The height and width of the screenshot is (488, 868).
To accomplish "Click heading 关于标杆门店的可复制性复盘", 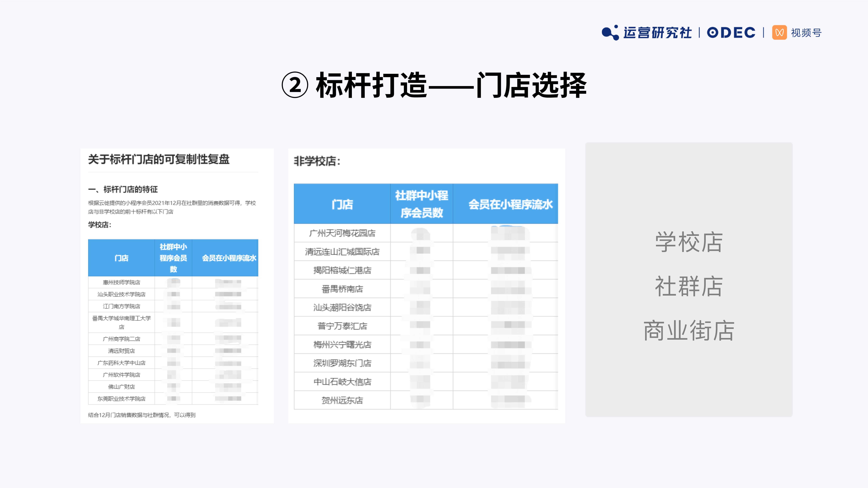I will pos(159,159).
